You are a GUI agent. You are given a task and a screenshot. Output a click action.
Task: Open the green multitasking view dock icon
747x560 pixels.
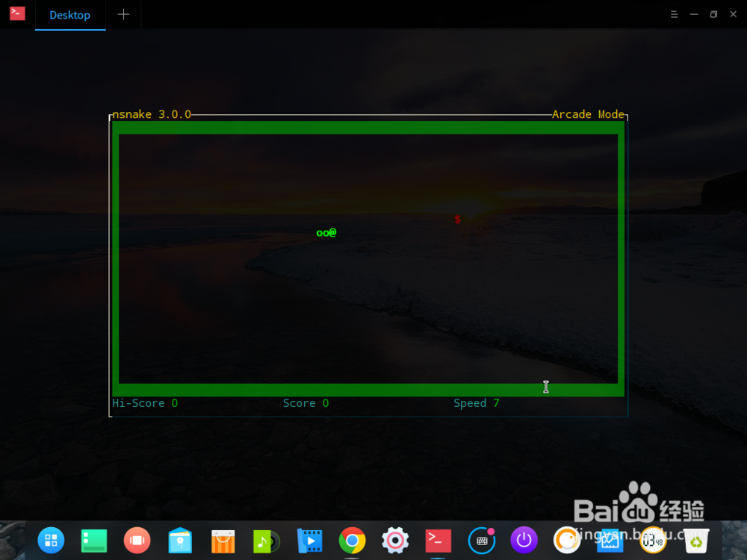coord(94,541)
